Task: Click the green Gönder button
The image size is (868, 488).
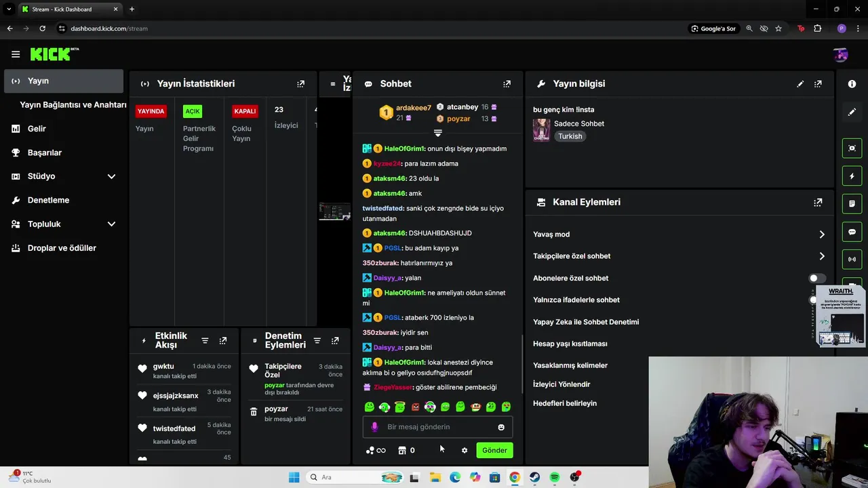Action: [494, 450]
